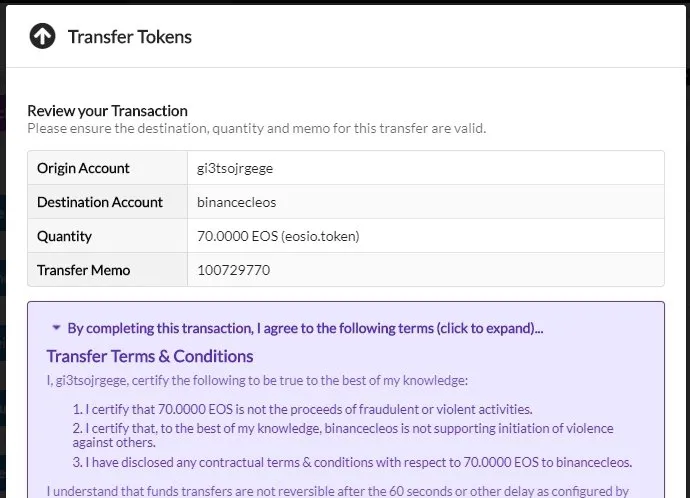Click the Destination Account row label
The width and height of the screenshot is (690, 498).
[x=100, y=202]
